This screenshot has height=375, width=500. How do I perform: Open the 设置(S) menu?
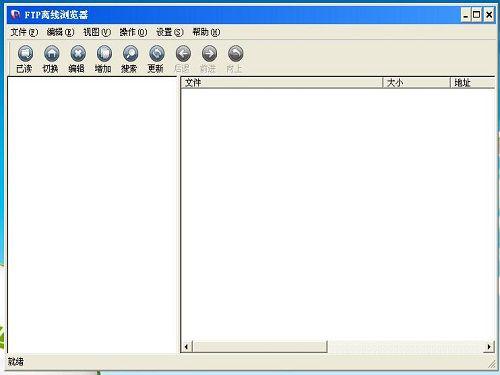click(x=170, y=32)
